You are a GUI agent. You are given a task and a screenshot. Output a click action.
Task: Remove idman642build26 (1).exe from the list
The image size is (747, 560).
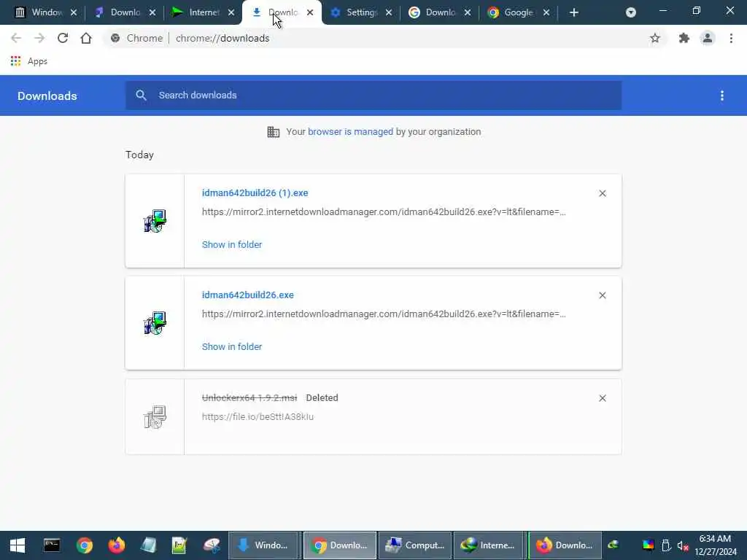tap(603, 193)
